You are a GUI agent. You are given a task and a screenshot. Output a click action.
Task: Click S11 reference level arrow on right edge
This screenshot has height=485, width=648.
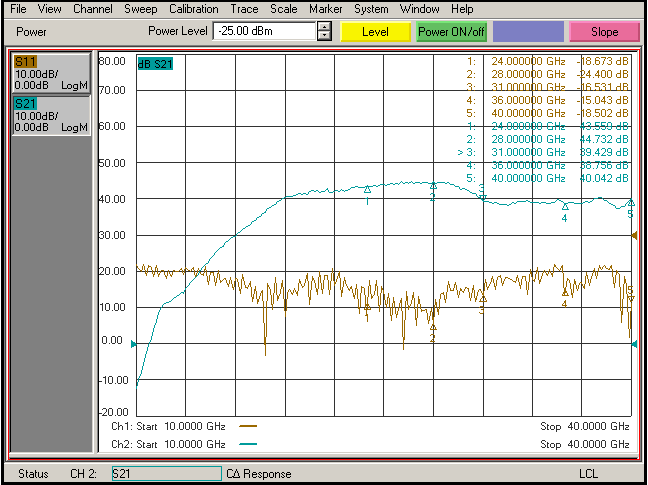point(634,235)
